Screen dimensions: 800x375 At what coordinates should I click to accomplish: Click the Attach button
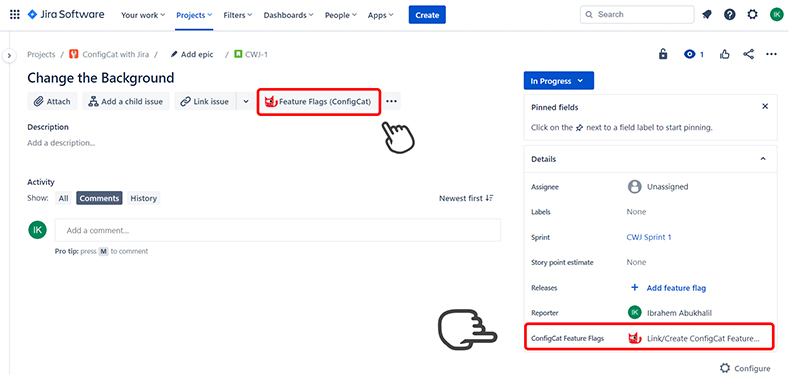pyautogui.click(x=52, y=102)
